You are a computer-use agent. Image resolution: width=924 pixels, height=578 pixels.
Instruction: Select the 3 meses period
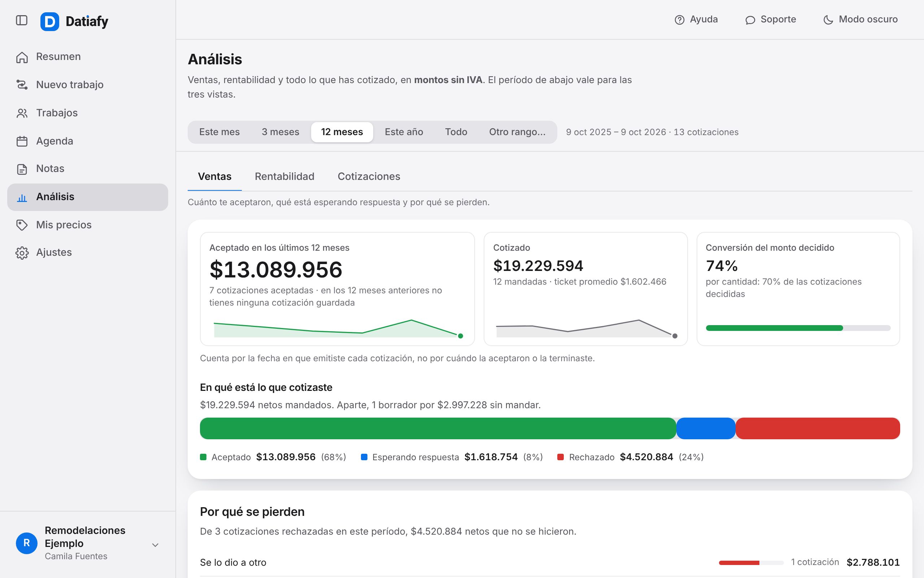point(280,132)
